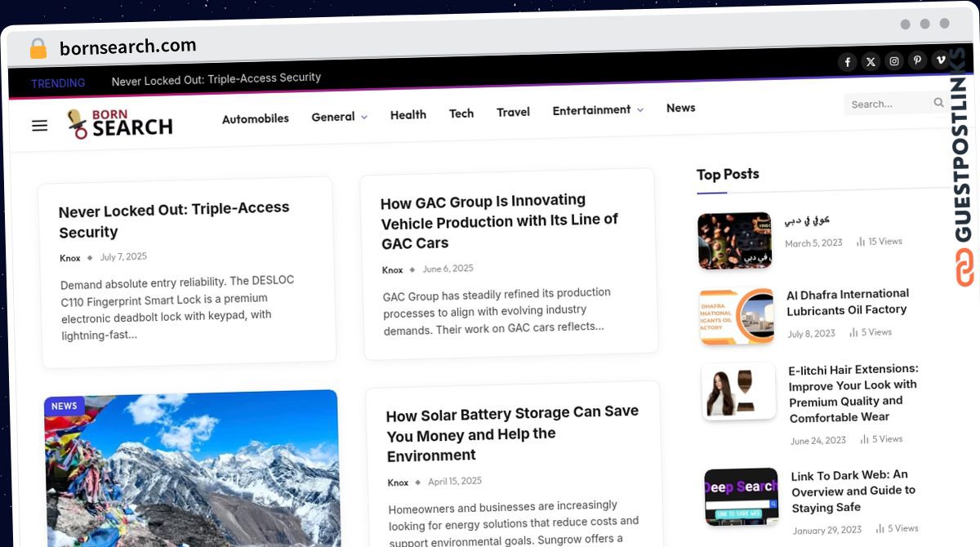The image size is (980, 547).
Task: Open the Instagram social icon
Action: click(894, 61)
